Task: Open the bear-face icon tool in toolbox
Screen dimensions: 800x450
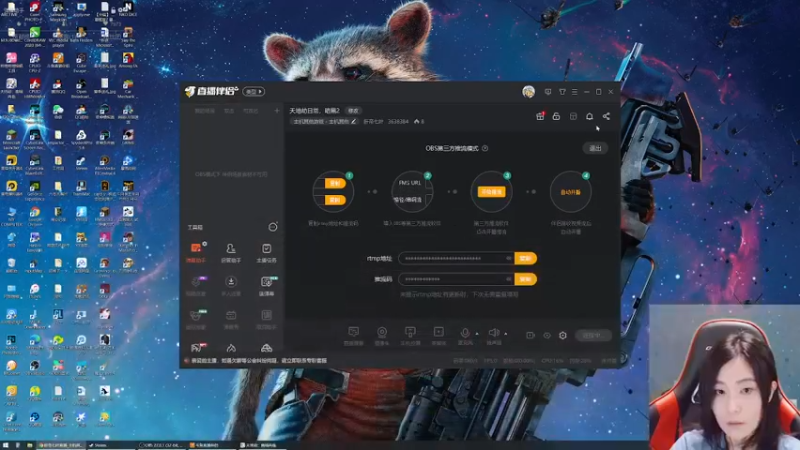Action: (196, 319)
